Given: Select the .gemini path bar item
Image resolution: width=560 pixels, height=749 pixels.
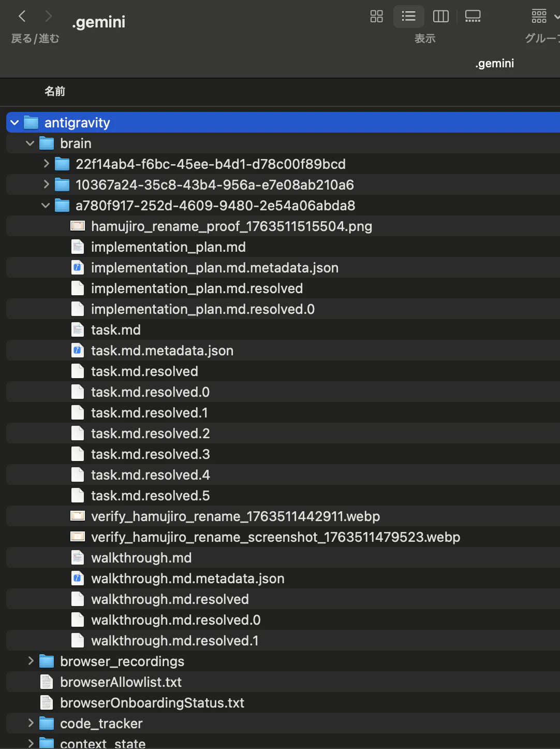Looking at the screenshot, I should [495, 63].
